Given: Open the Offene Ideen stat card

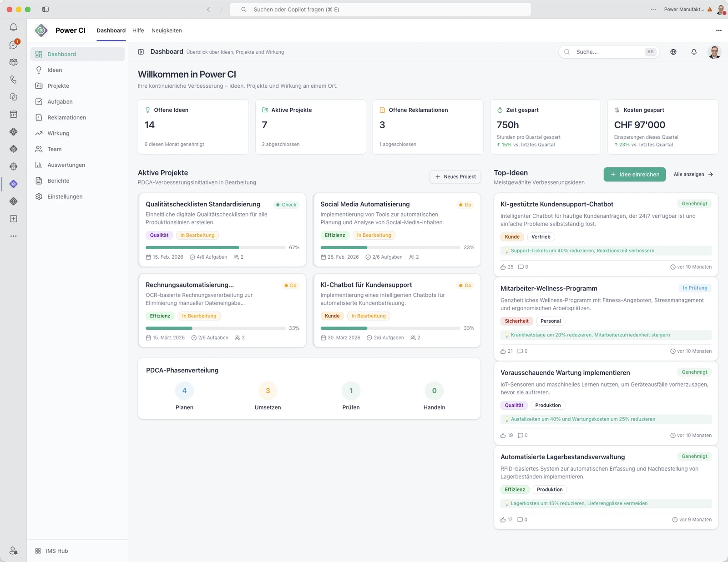Looking at the screenshot, I should (x=193, y=127).
